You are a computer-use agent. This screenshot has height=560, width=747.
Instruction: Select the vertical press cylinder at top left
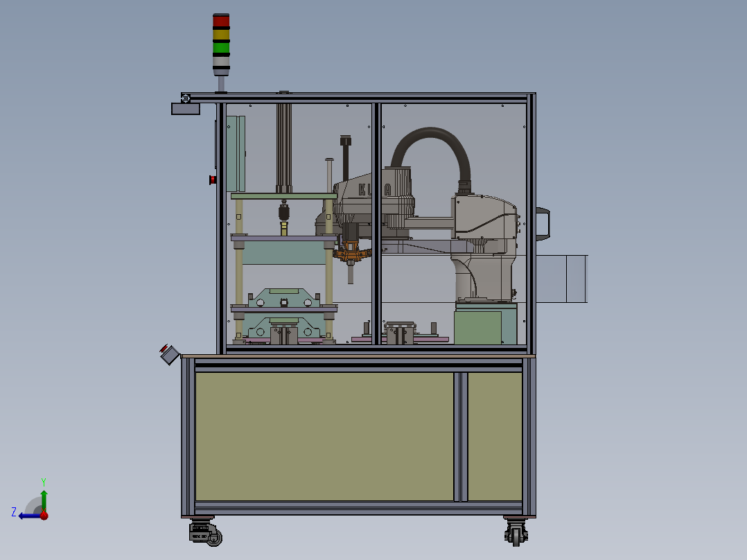284,148
